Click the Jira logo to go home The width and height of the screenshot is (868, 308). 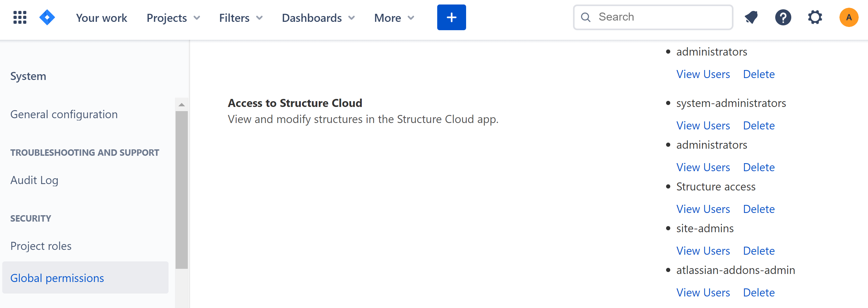pos(47,17)
